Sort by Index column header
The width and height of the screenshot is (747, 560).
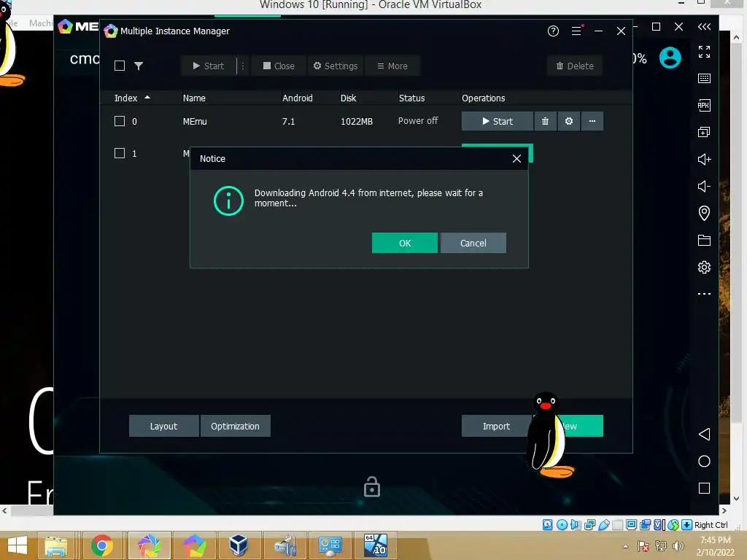click(x=132, y=98)
